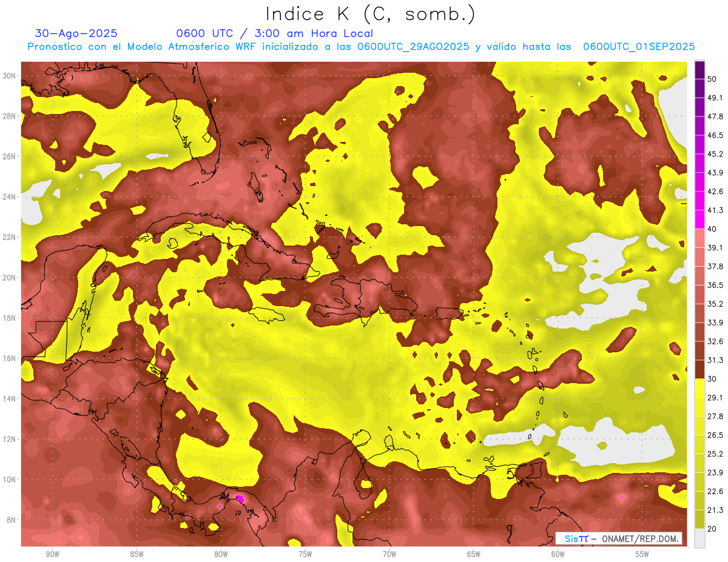This screenshot has width=728, height=562.
Task: Click the color scale value 35.2
Action: tap(715, 304)
